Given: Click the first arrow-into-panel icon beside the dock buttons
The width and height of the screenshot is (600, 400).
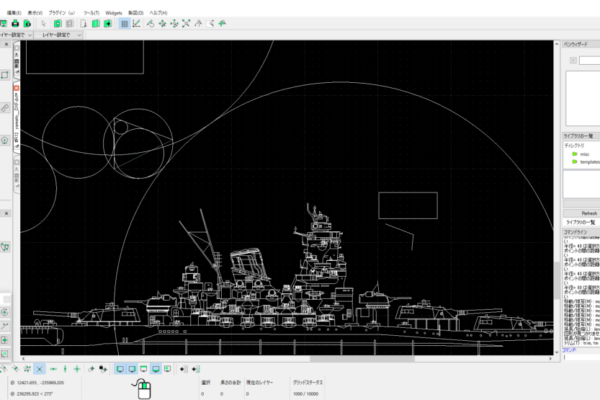Looking at the screenshot, I should tap(183, 369).
